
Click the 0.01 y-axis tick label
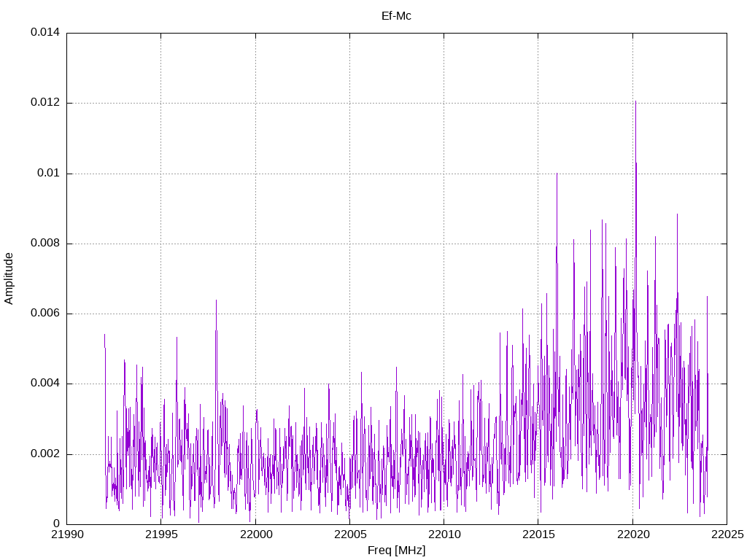49,174
